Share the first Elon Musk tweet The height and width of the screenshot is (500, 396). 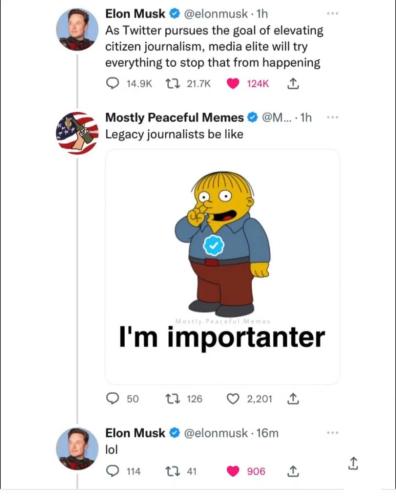(x=293, y=84)
